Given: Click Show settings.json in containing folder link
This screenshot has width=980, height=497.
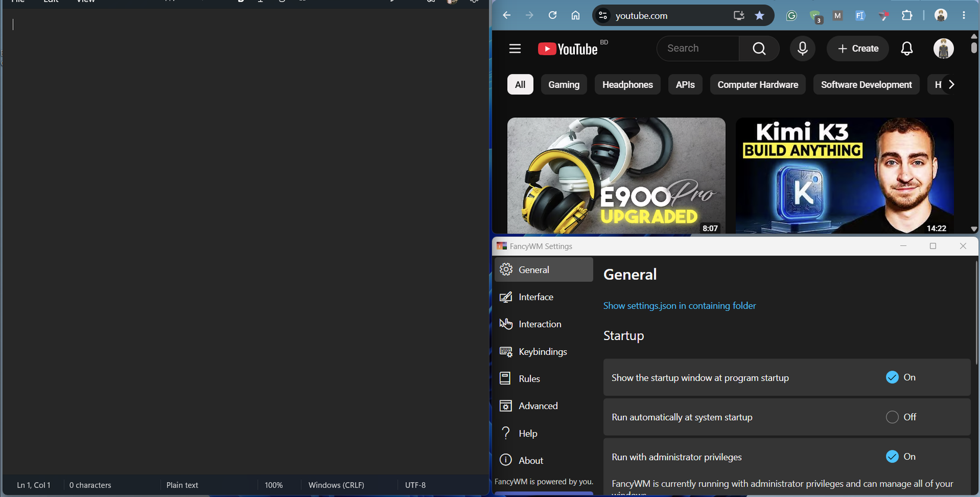Looking at the screenshot, I should (x=679, y=306).
